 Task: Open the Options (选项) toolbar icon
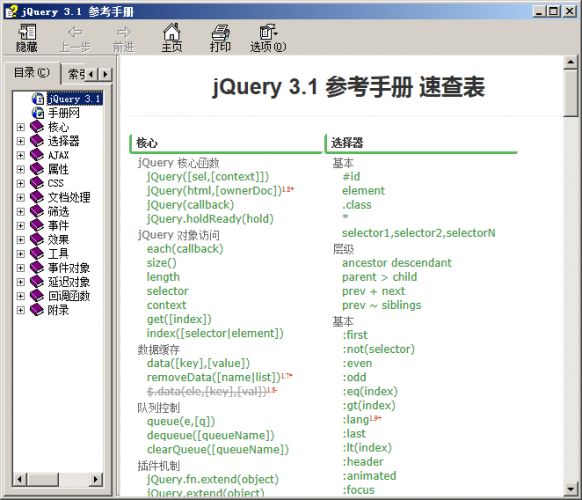click(268, 32)
